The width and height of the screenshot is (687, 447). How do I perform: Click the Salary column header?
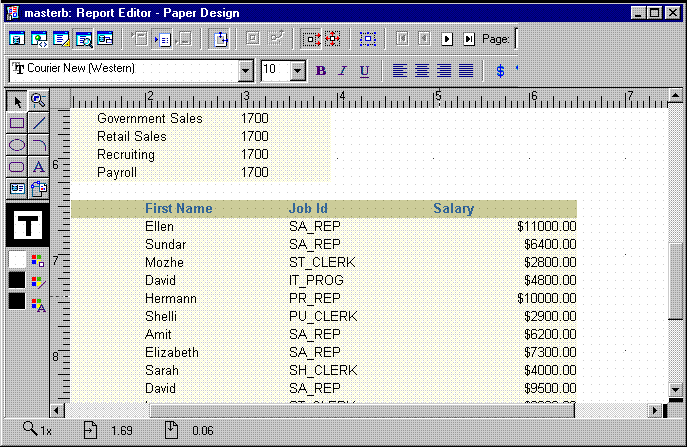coord(453,208)
